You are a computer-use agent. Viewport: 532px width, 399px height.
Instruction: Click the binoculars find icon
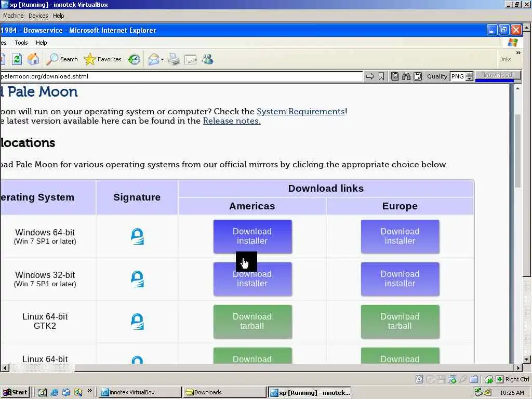click(x=406, y=76)
